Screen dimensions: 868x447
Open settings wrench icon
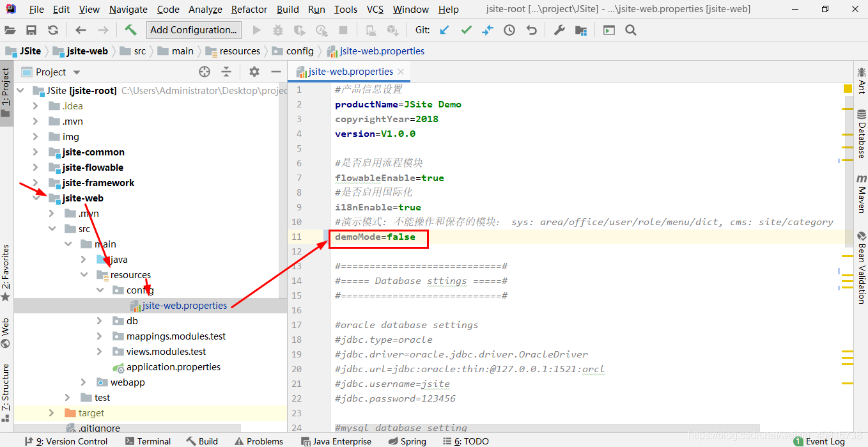559,30
